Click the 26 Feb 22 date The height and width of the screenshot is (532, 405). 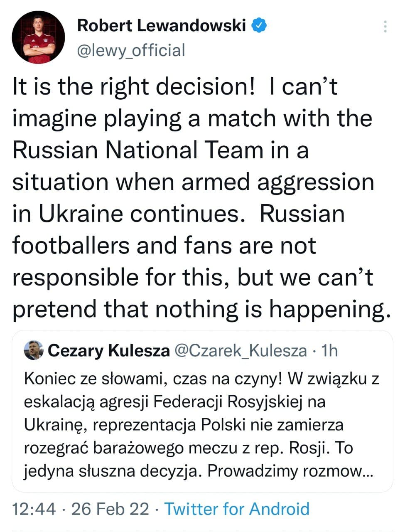tap(110, 509)
